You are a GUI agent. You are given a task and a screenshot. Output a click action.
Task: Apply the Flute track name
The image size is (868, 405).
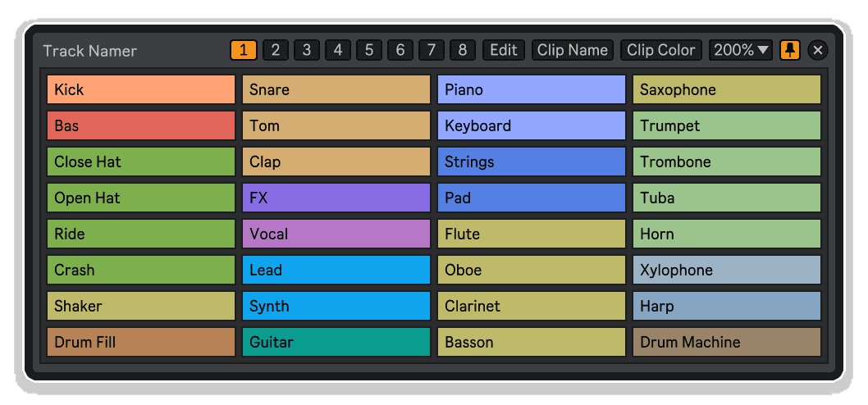click(532, 234)
